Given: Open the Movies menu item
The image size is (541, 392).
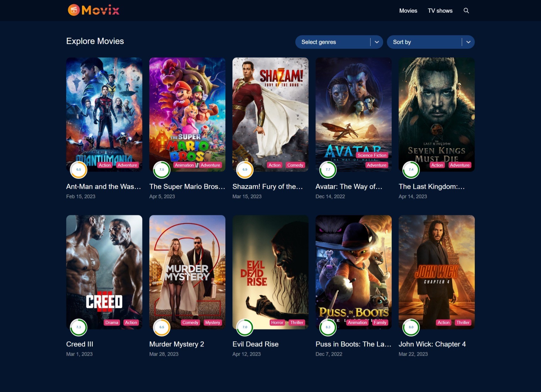Looking at the screenshot, I should click(x=408, y=11).
